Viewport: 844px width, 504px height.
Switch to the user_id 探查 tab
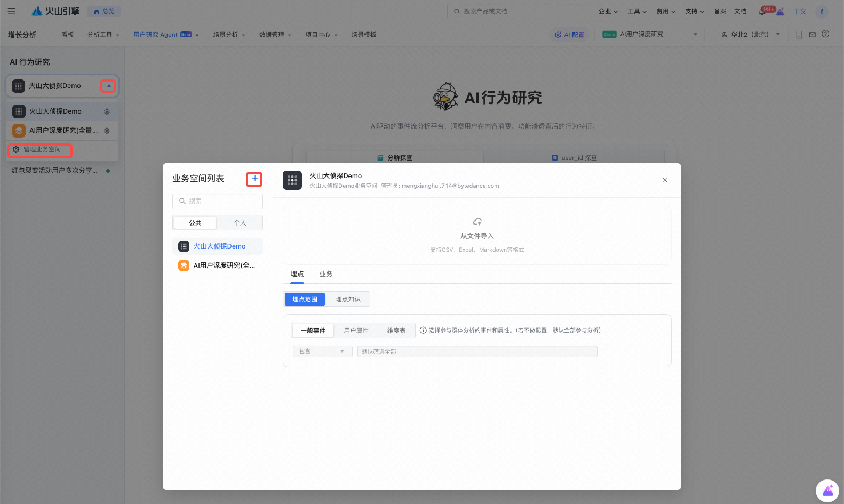(x=575, y=158)
